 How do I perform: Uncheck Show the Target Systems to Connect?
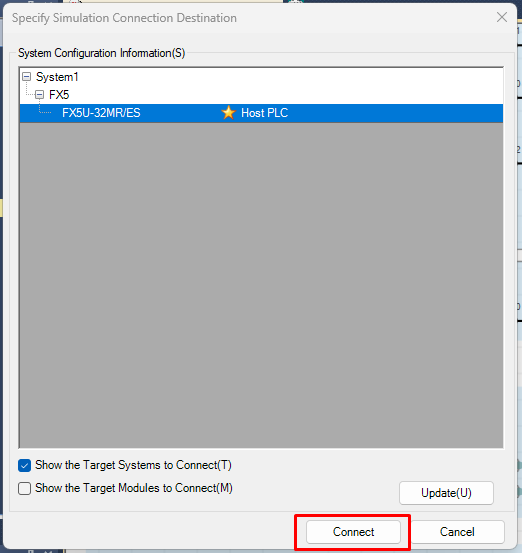click(24, 466)
